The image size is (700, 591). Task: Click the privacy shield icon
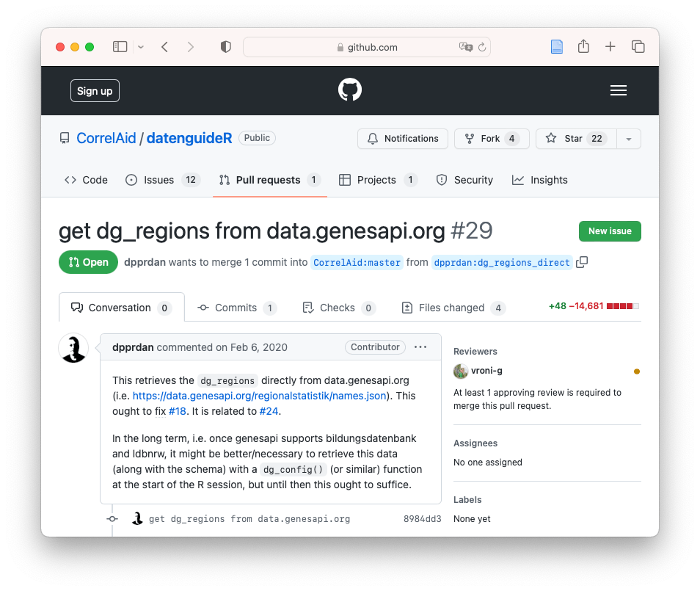click(x=226, y=47)
